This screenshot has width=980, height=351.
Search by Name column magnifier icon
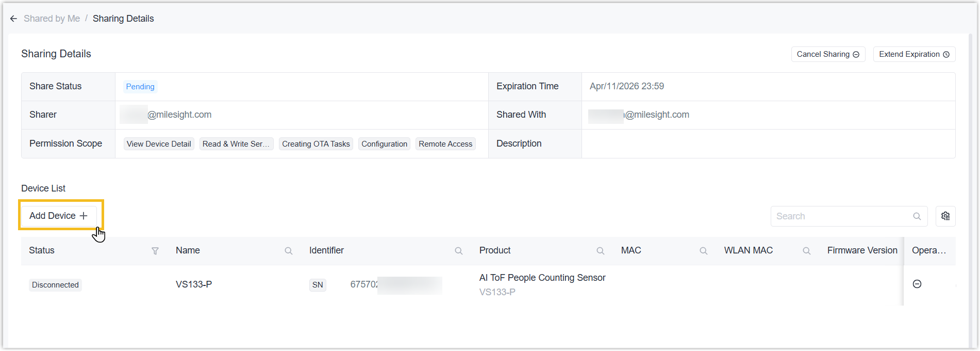click(289, 251)
